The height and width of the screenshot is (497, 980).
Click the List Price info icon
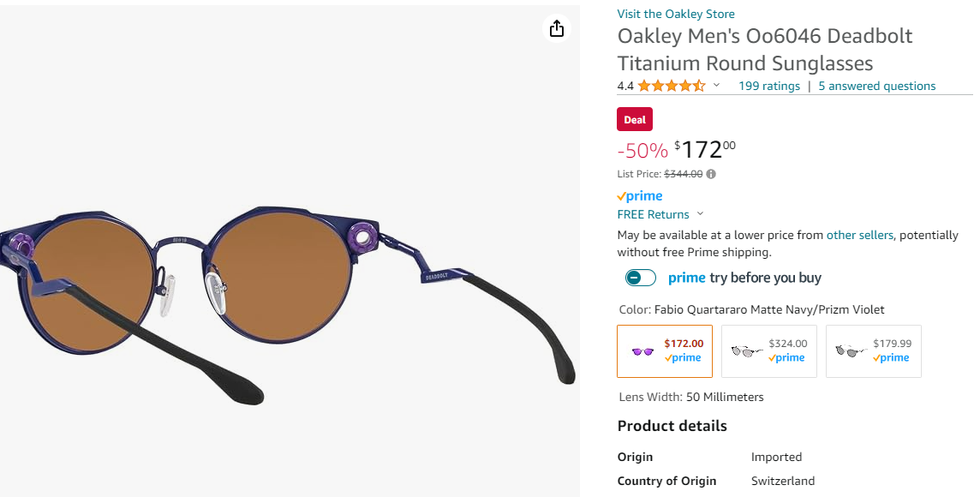[711, 174]
